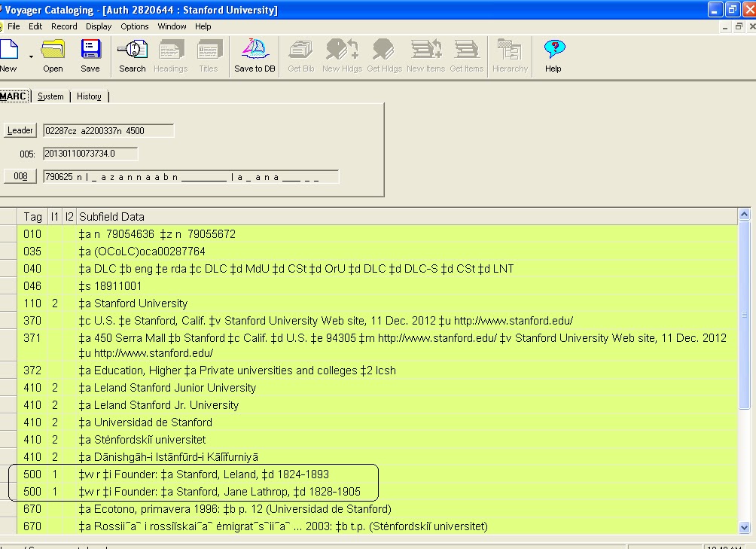Click the 008 button
The height and width of the screenshot is (549, 756).
coord(20,176)
